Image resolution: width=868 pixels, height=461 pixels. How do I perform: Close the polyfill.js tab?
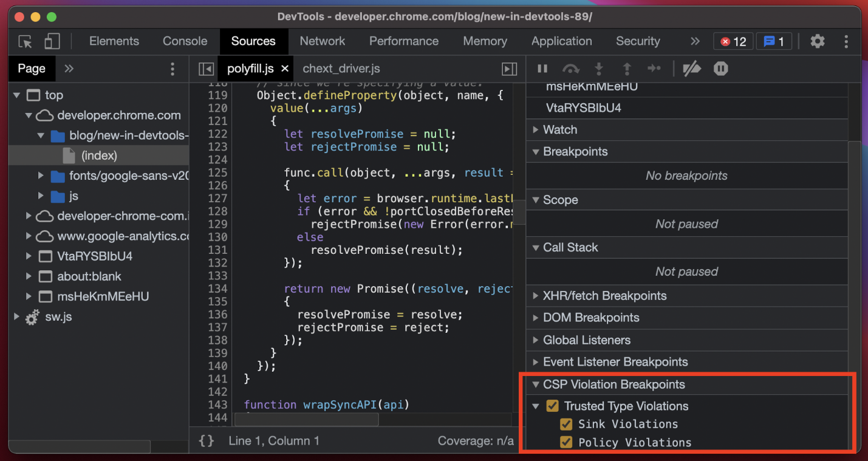click(x=285, y=69)
